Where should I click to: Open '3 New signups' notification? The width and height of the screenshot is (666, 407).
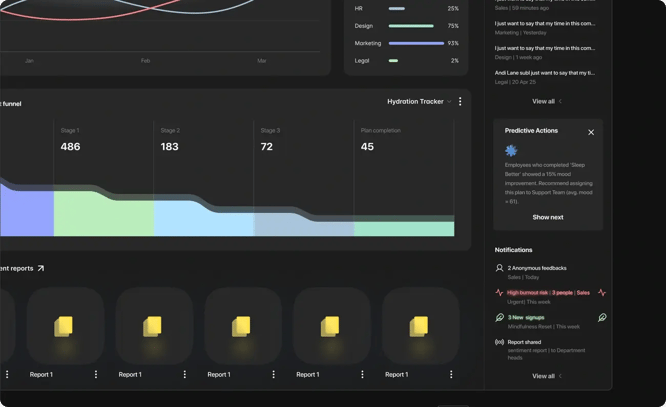pos(550,322)
